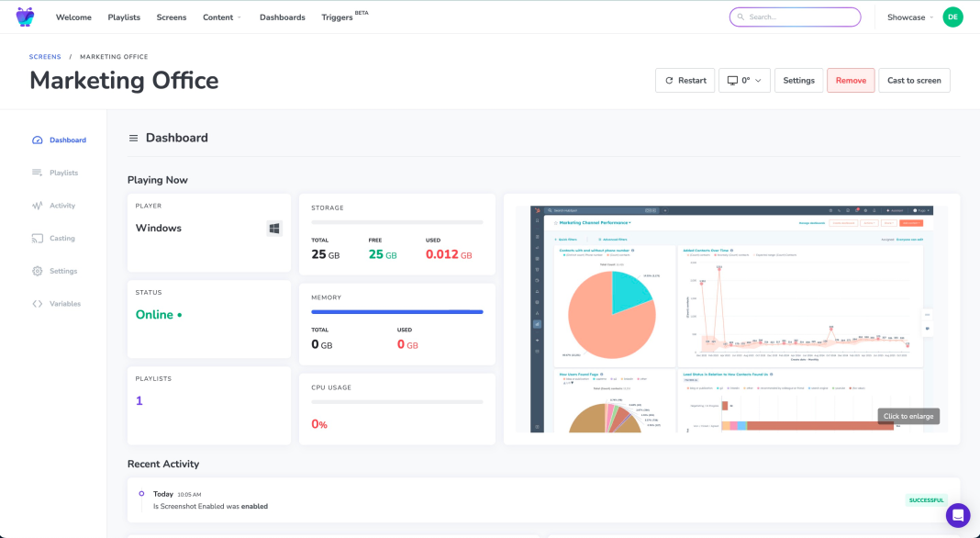Viewport: 980px width, 538px height.
Task: Open the screen rotation 0° dropdown
Action: coord(743,80)
